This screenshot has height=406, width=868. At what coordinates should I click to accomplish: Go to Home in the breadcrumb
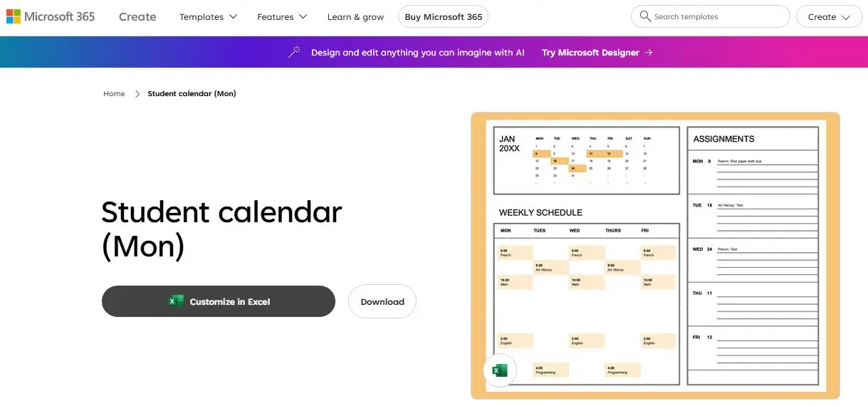(114, 94)
